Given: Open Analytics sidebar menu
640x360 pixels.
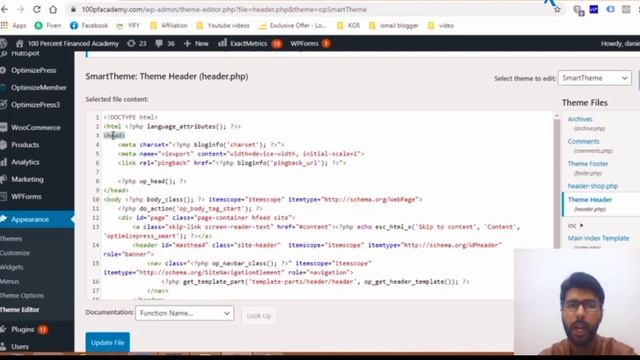Looking at the screenshot, I should [25, 162].
